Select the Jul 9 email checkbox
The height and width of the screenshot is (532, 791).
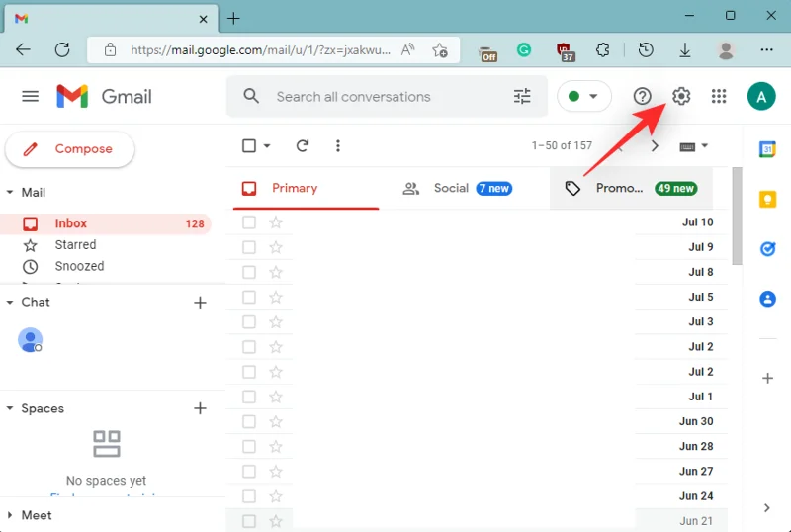click(249, 247)
